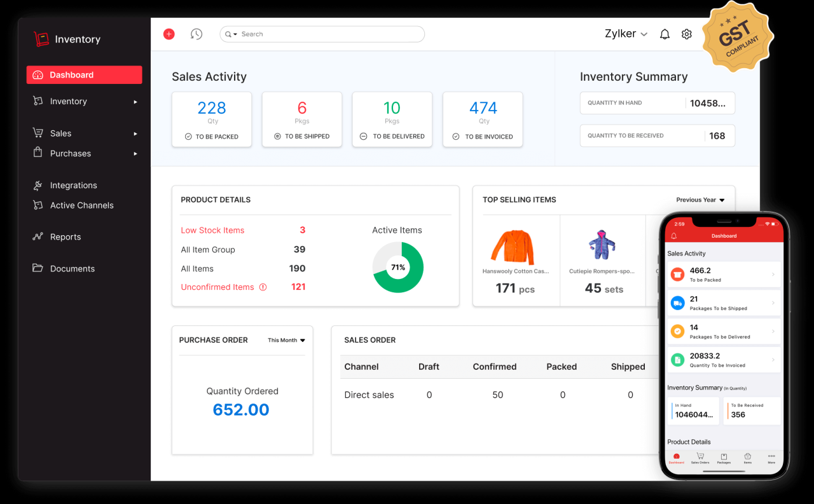The width and height of the screenshot is (814, 504).
Task: Open the Zylker organization dropdown
Action: [x=625, y=34]
